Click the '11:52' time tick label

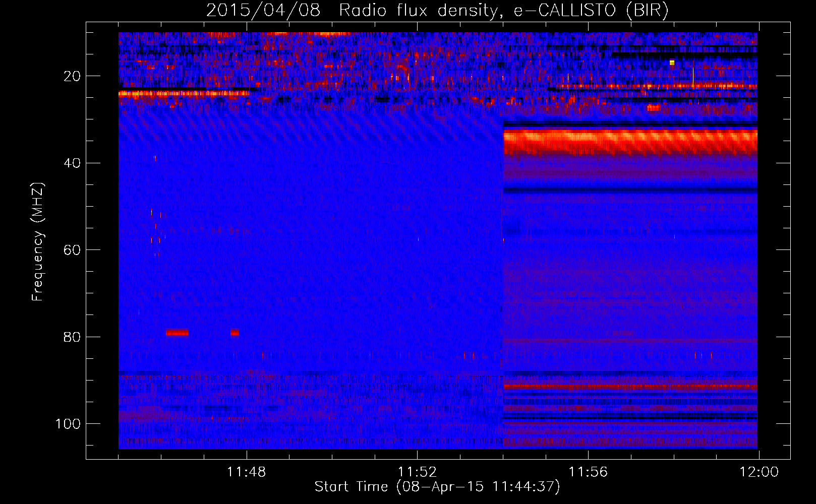pos(417,472)
